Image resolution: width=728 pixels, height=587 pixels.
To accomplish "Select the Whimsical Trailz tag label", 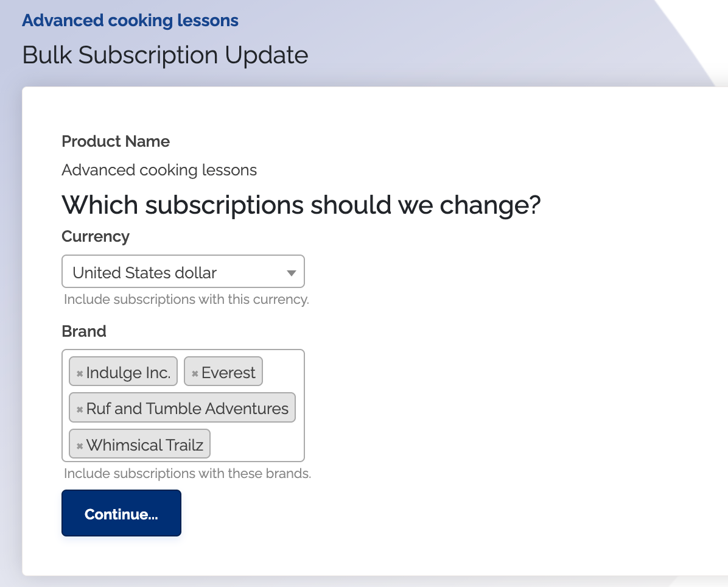I will (145, 445).
